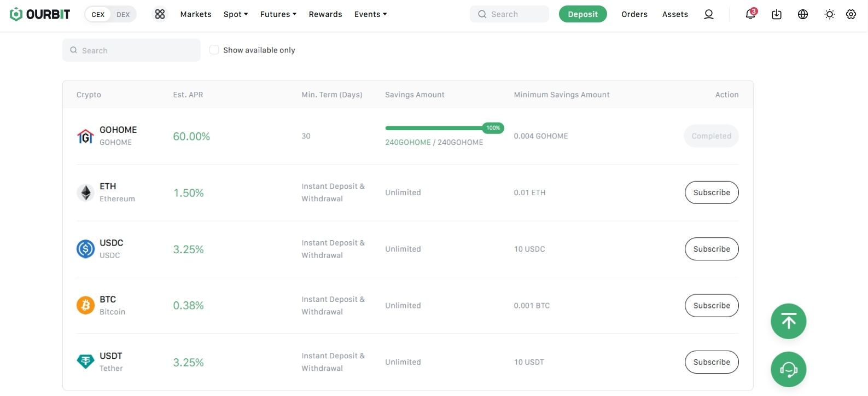Image resolution: width=868 pixels, height=396 pixels.
Task: Open the Orders menu
Action: click(x=634, y=14)
